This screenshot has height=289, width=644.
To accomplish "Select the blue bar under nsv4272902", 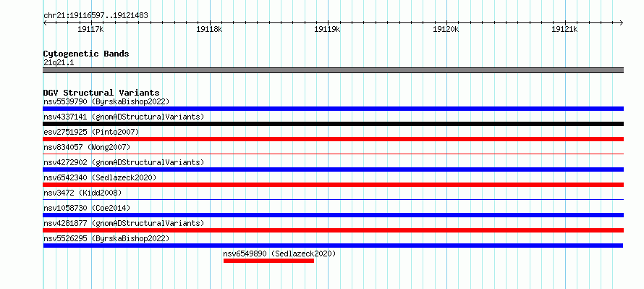I will point(333,169).
